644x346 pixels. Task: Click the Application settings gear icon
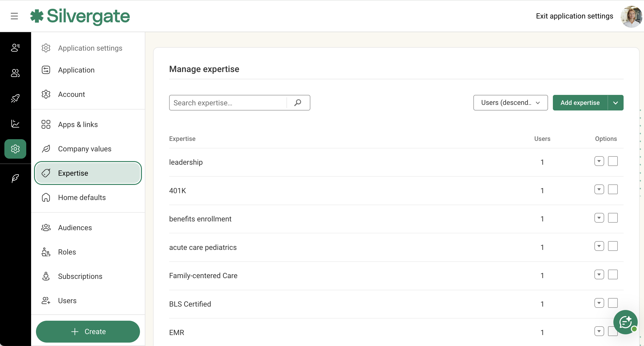(46, 48)
